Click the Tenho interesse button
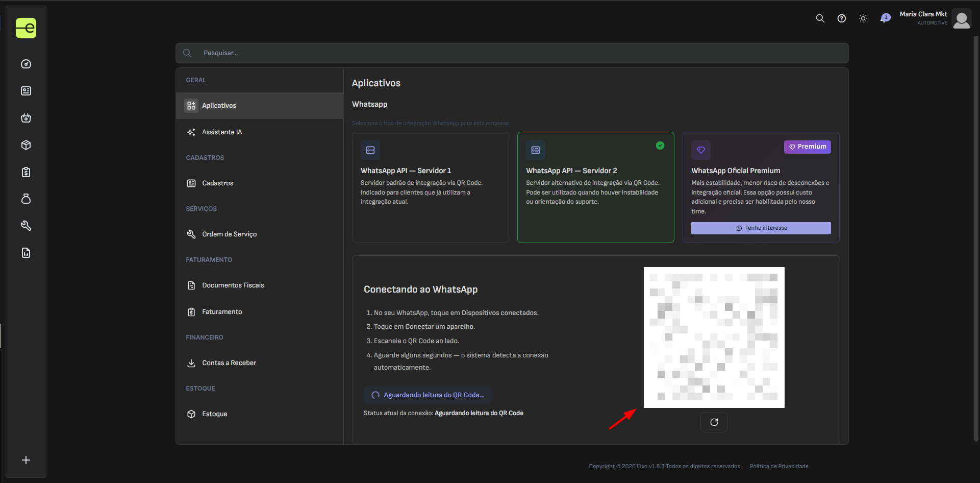980x483 pixels. tap(761, 228)
